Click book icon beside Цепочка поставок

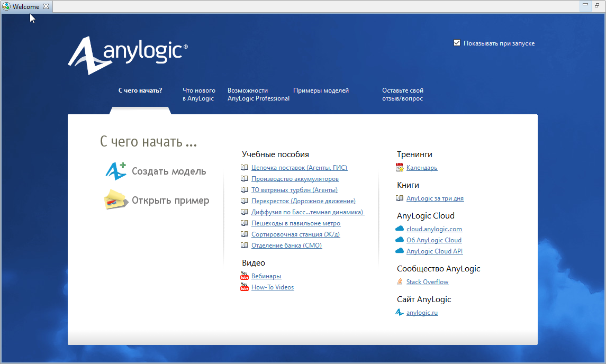(245, 168)
